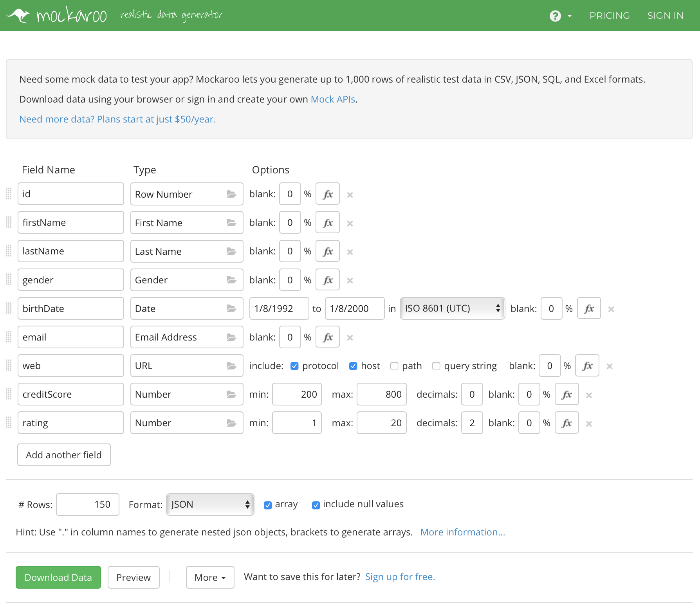Viewport: 700px width, 609px height.
Task: Click the number of rows input
Action: pos(88,504)
